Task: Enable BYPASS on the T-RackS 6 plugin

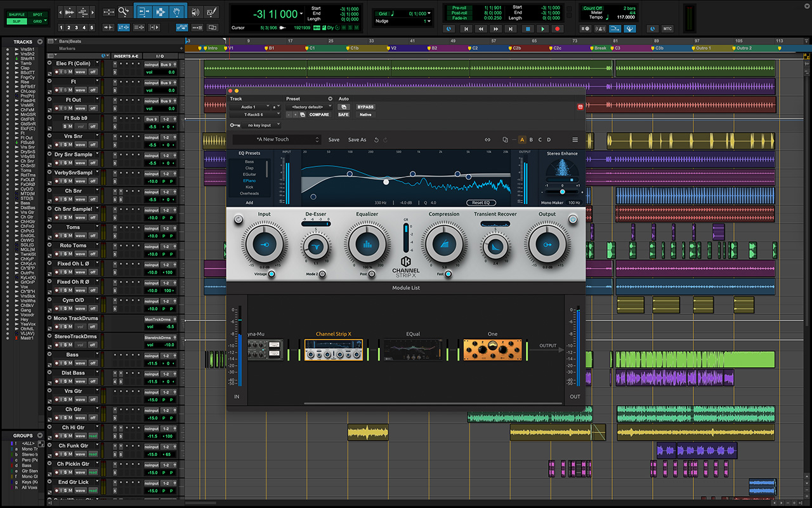Action: pos(365,107)
